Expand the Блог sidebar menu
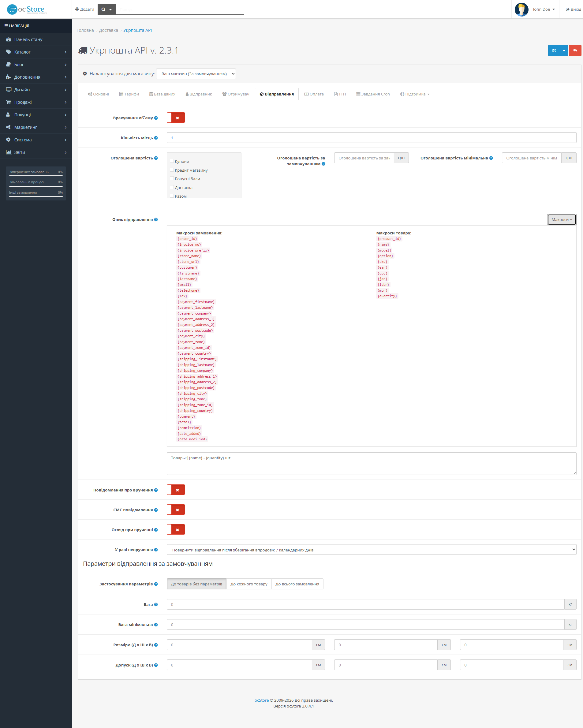The image size is (583, 728). [36, 65]
